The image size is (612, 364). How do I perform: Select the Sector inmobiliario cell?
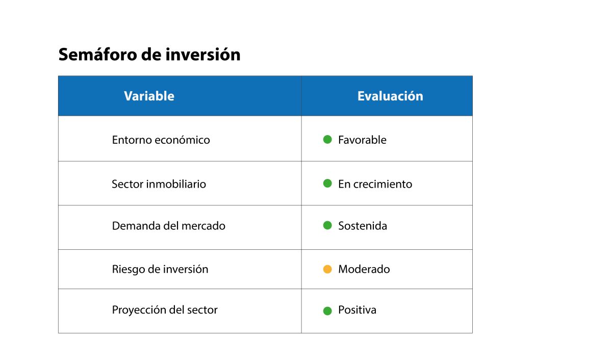[x=159, y=184]
